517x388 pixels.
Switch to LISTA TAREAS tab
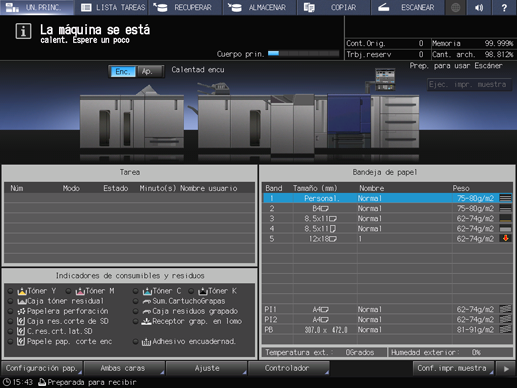pyautogui.click(x=113, y=7)
